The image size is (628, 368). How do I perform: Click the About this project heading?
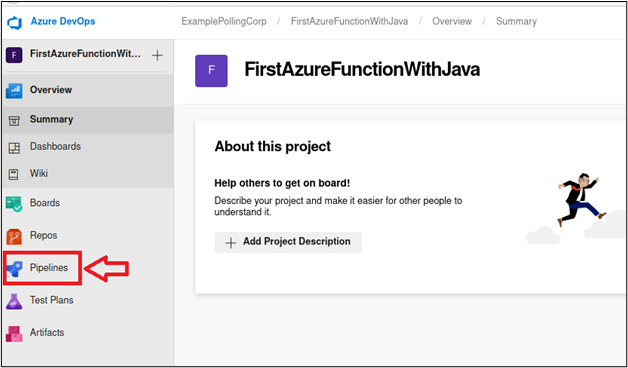pyautogui.click(x=273, y=147)
